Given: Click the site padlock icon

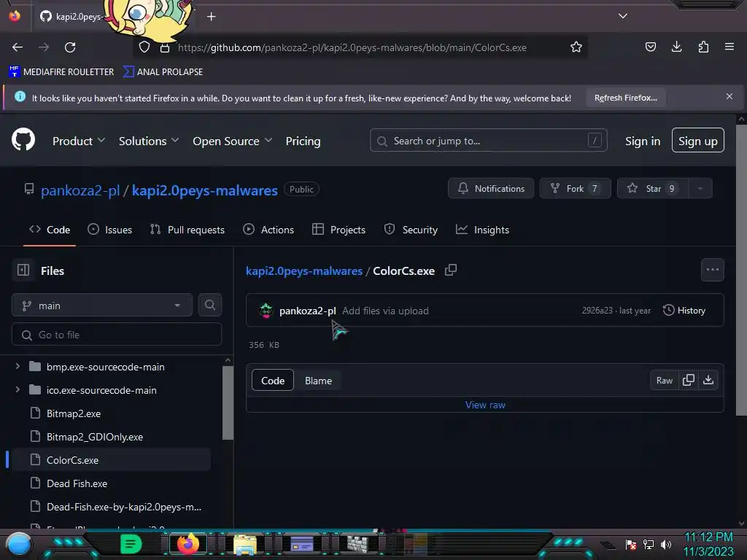Looking at the screenshot, I should click(165, 47).
